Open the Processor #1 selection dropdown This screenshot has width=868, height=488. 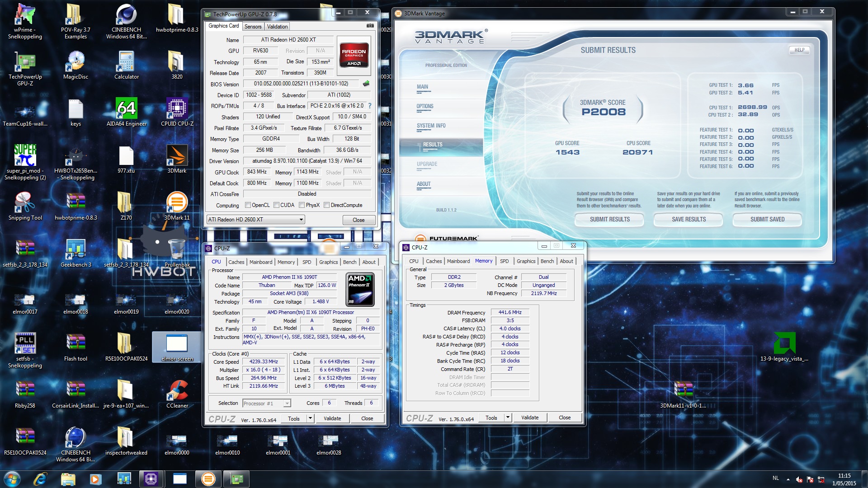(x=267, y=404)
